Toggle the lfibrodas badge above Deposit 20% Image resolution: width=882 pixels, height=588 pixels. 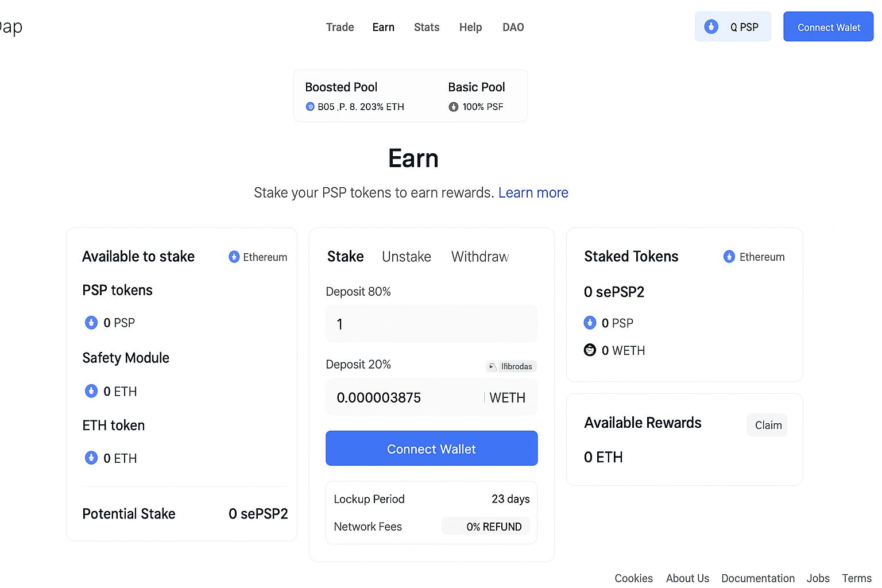pyautogui.click(x=510, y=366)
